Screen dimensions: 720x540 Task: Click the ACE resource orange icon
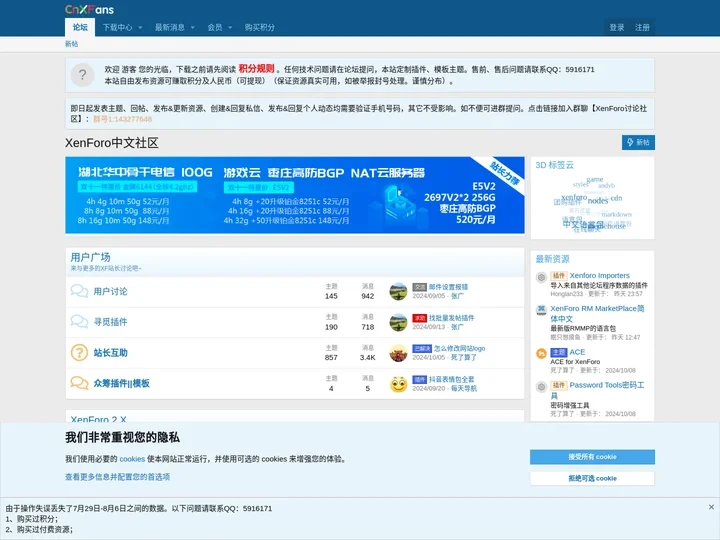point(541,354)
